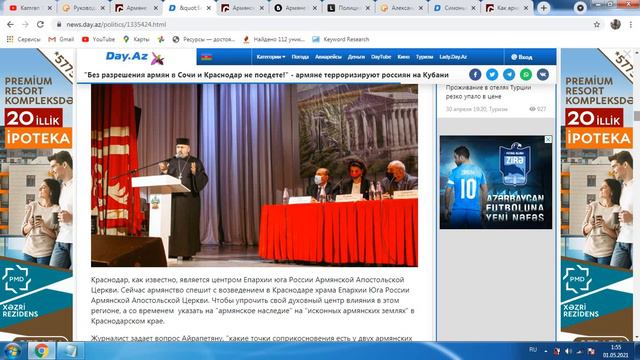Click the pinwheel photos bookmark icon

[x=161, y=39]
